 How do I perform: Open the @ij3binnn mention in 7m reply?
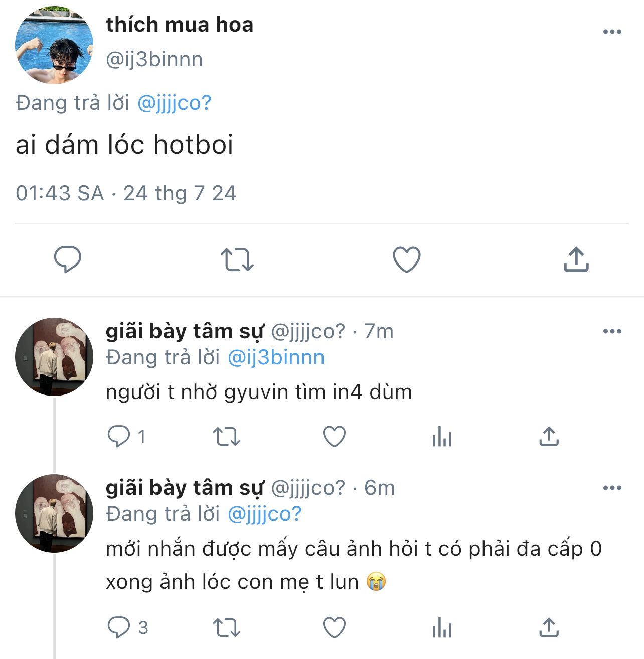click(x=276, y=358)
